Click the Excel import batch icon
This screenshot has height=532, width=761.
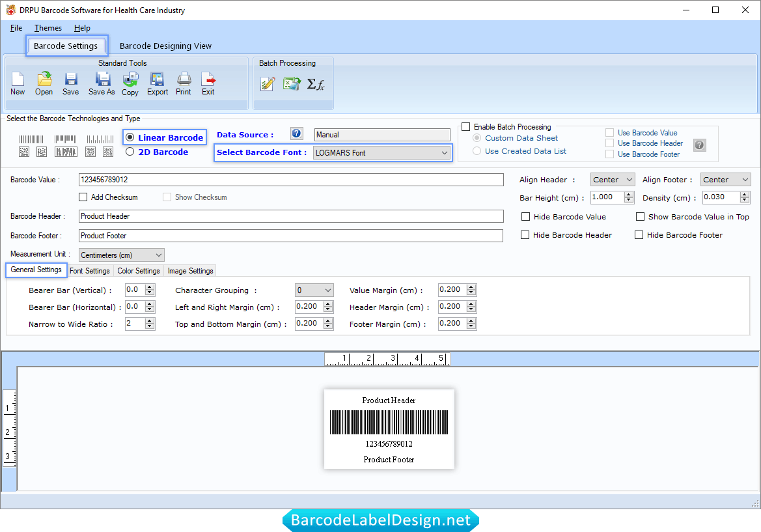(x=292, y=84)
